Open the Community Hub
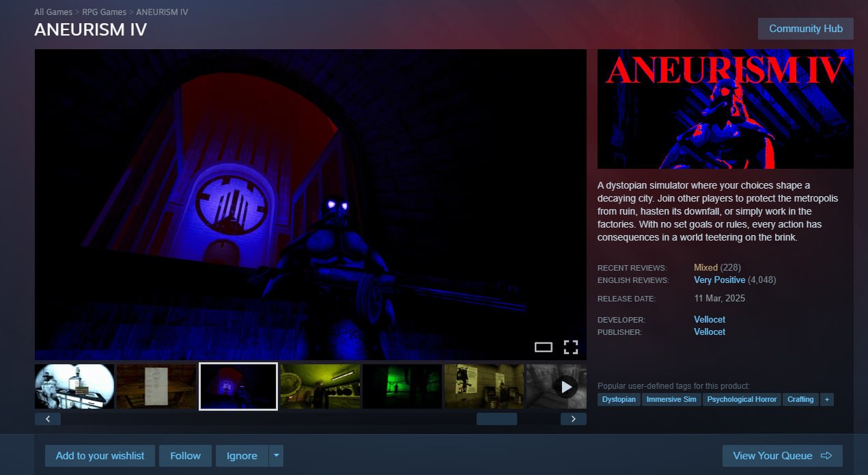 pos(805,29)
